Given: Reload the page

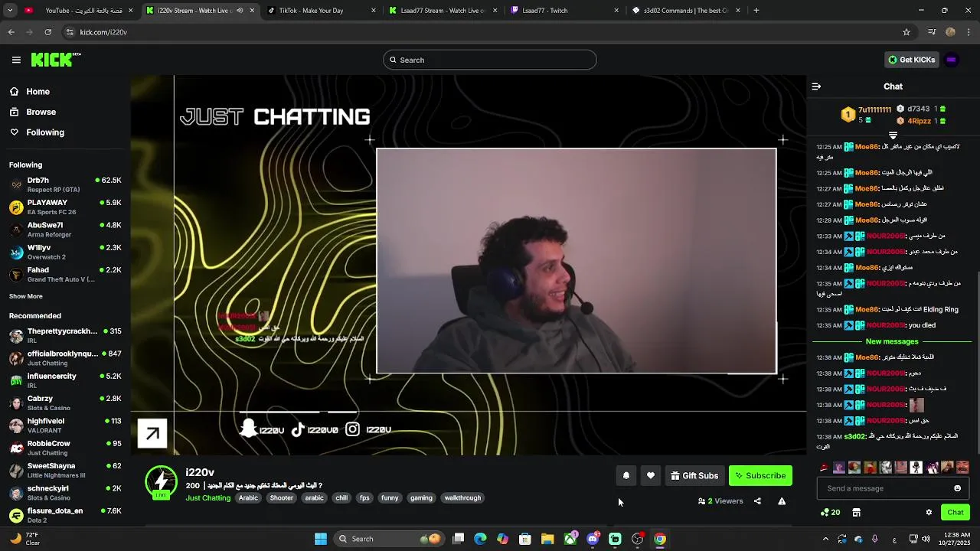Looking at the screenshot, I should 47,32.
